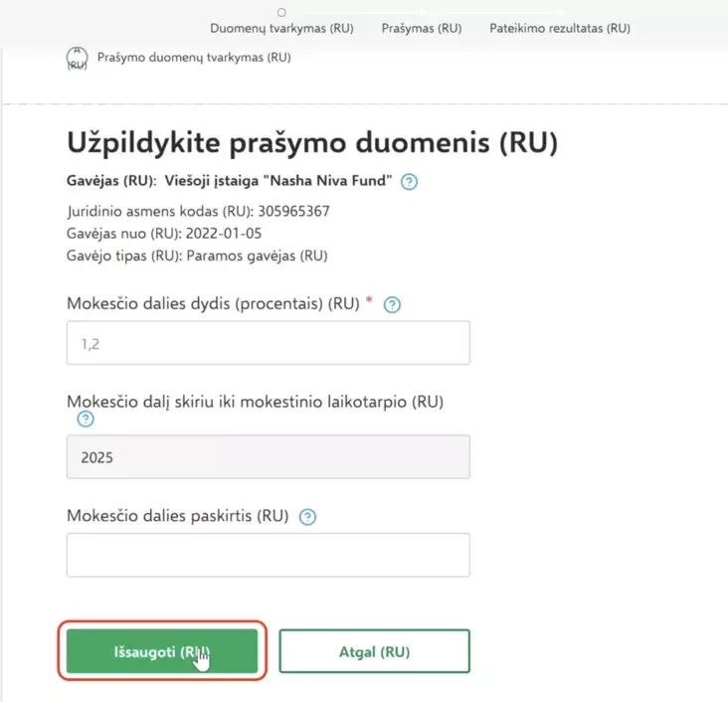Focus the tax share percentage input
Viewport: 728px width, 702px height.
[x=268, y=343]
